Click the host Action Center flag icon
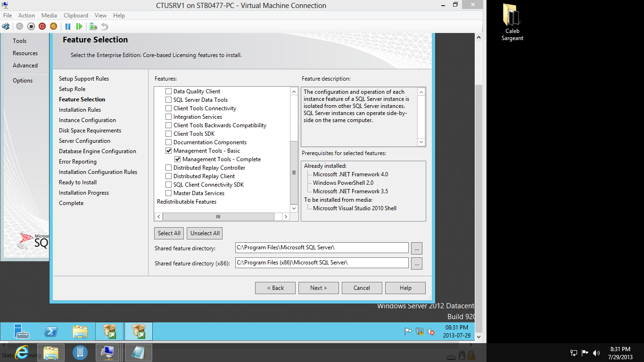644x362 pixels. [x=585, y=353]
